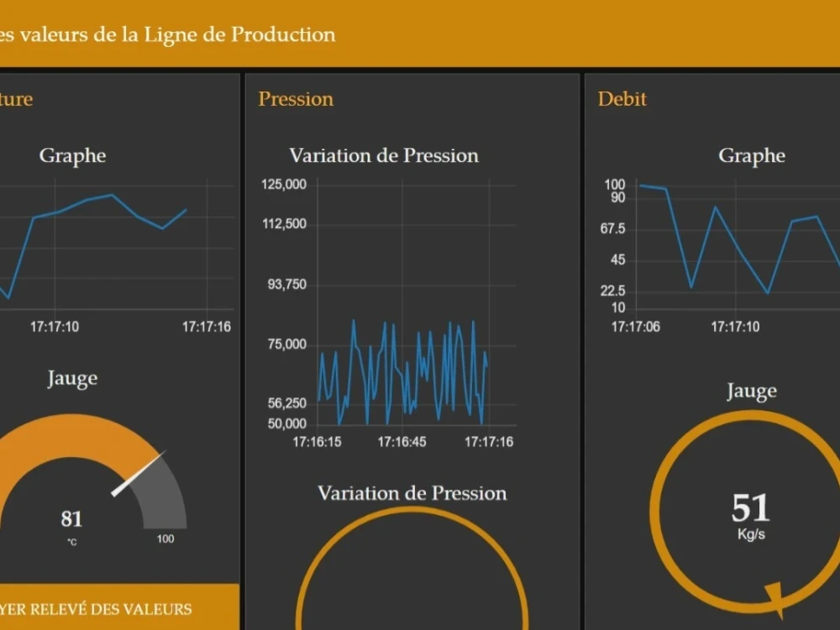Click the 17:17:16 timestamp on the Pression axis
Viewport: 840px width, 630px height.
pos(488,441)
